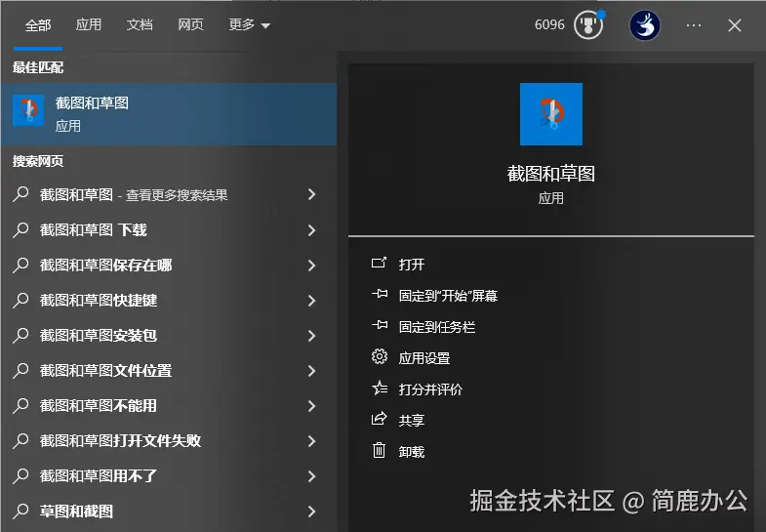The height and width of the screenshot is (532, 766).
Task: Click search icon next to 截图和草图 下载
Action: (20, 229)
